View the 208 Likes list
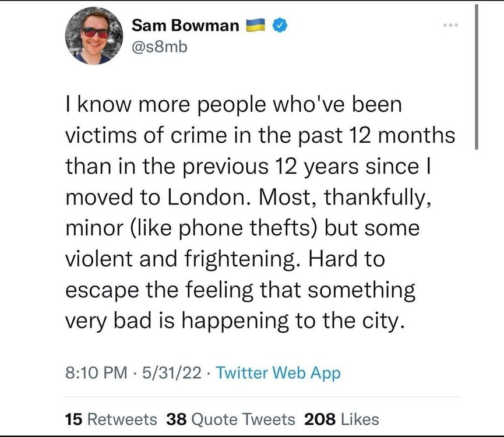 tap(341, 419)
